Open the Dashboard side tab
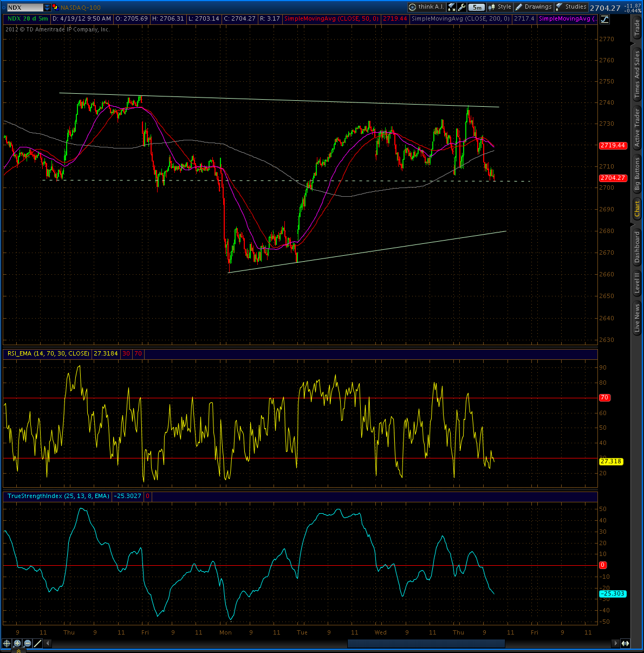644x653 pixels. pos(638,247)
